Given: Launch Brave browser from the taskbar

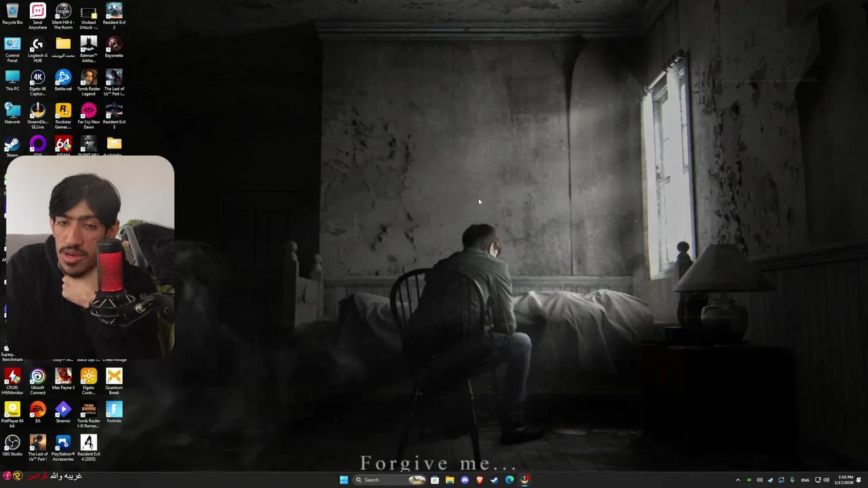Looking at the screenshot, I should pos(479,480).
